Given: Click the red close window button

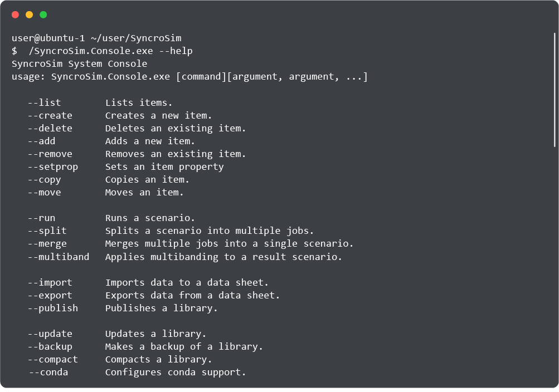Looking at the screenshot, I should (15, 15).
